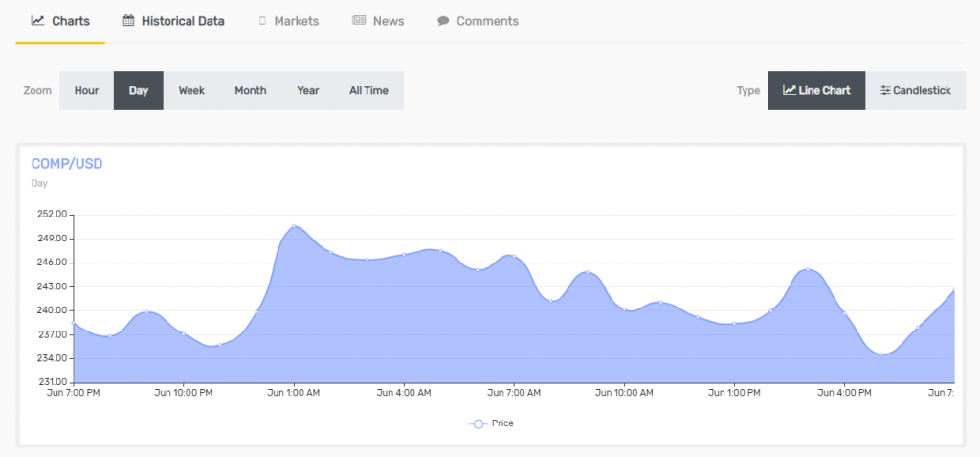Select the Line Chart type
This screenshot has width=980, height=457.
pyautogui.click(x=816, y=91)
